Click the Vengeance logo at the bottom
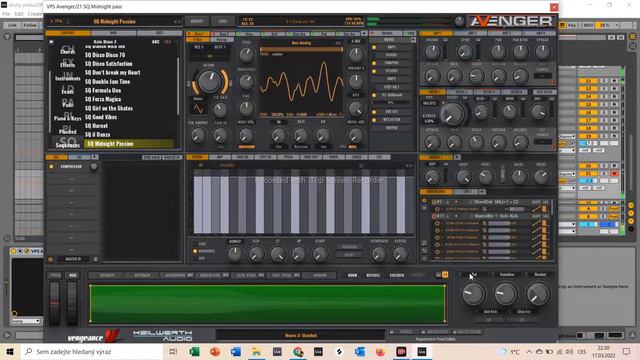 click(x=94, y=336)
